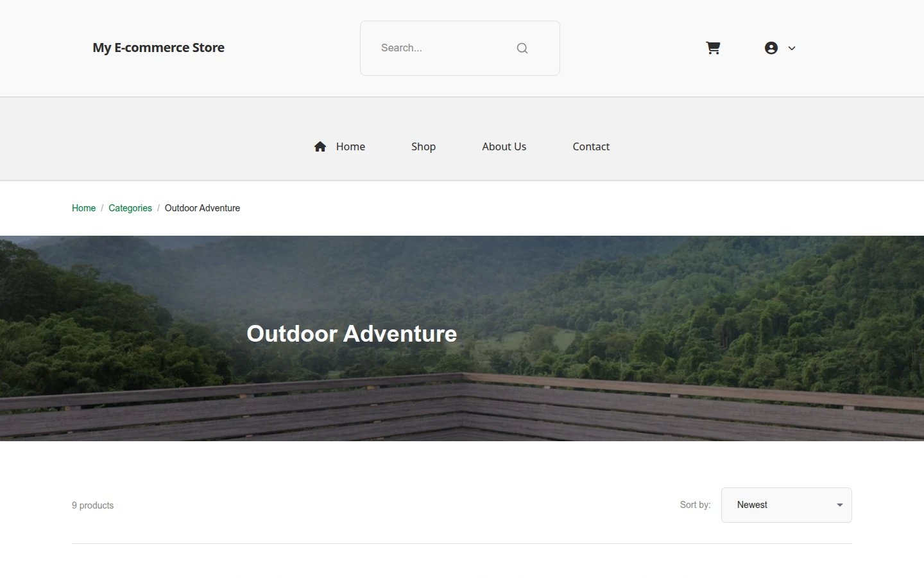
Task: Open the About Us page
Action: (504, 146)
